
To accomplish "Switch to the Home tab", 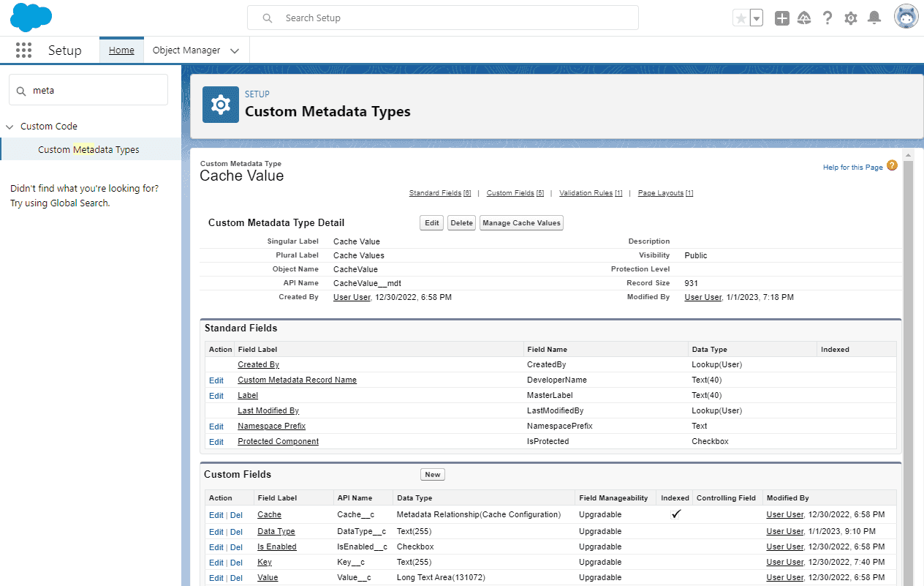I will 121,50.
